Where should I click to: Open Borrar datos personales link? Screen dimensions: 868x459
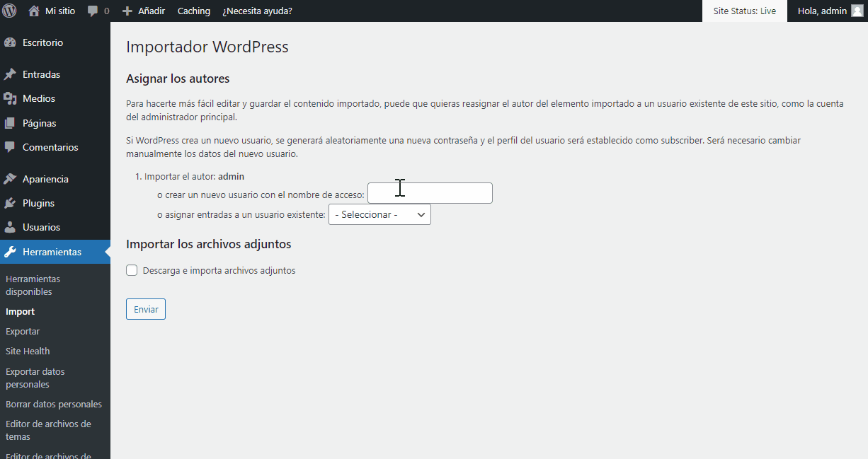(54, 405)
